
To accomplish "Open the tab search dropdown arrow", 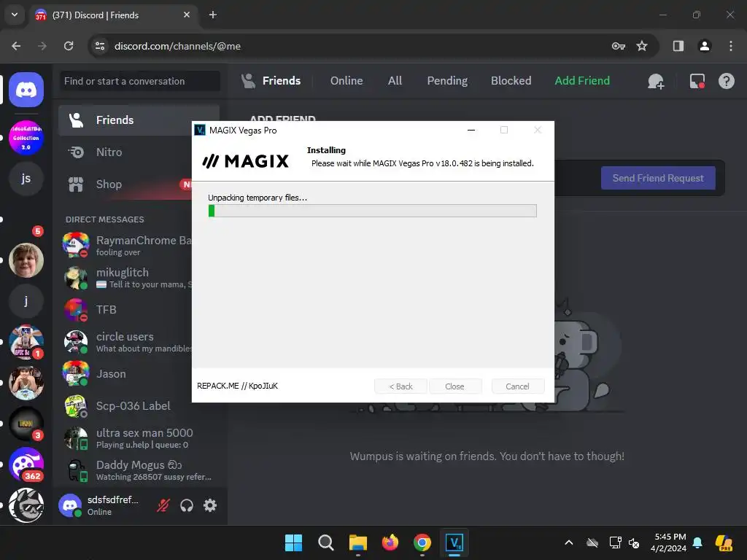I will tap(15, 15).
